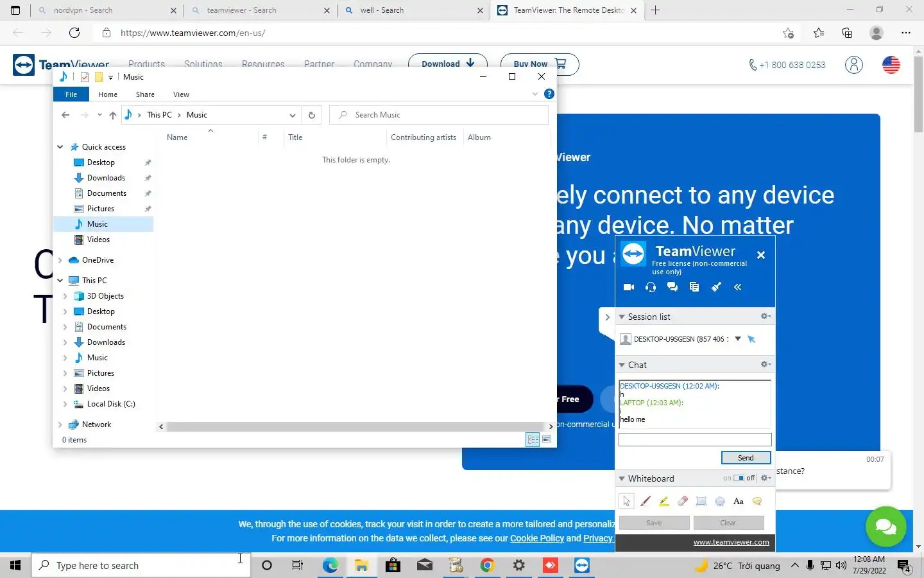Collapse the Chat section triangle
Viewport: 924px width, 578px height.
click(622, 365)
